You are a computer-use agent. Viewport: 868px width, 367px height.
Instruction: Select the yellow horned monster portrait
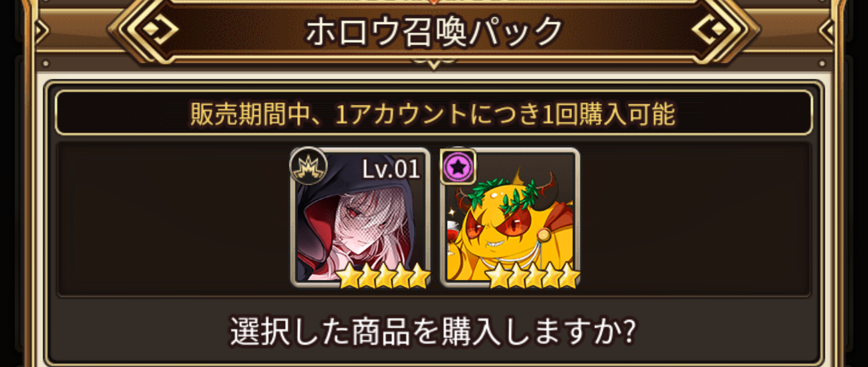[x=511, y=217]
